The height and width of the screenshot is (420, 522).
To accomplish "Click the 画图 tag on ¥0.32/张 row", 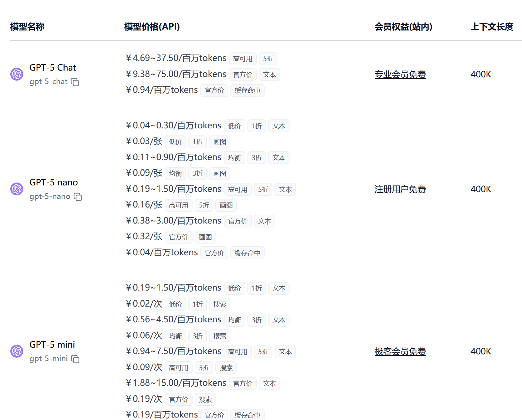I will (x=205, y=237).
